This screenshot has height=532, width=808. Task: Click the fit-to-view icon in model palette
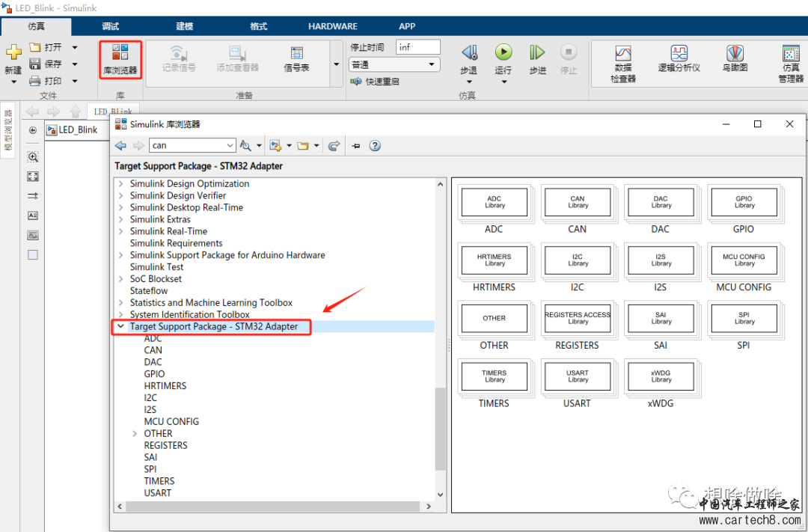point(33,177)
